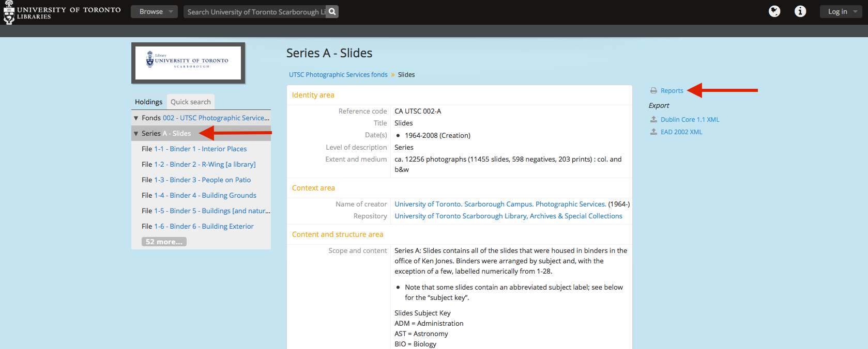This screenshot has height=349, width=868.
Task: Open the Browse dropdown menu
Action: click(x=154, y=11)
